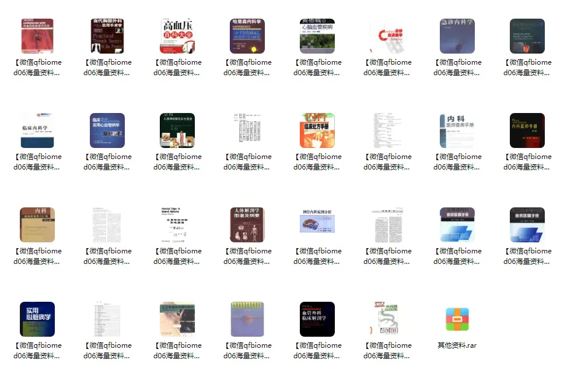Open the 哈里森内科学 Harrison's book thumbnail

(247, 36)
